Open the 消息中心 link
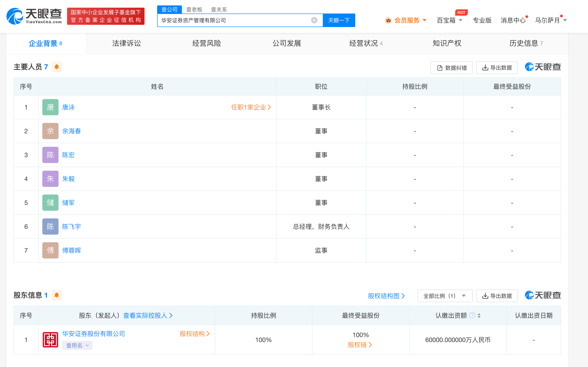This screenshot has width=588, height=367. tap(513, 20)
